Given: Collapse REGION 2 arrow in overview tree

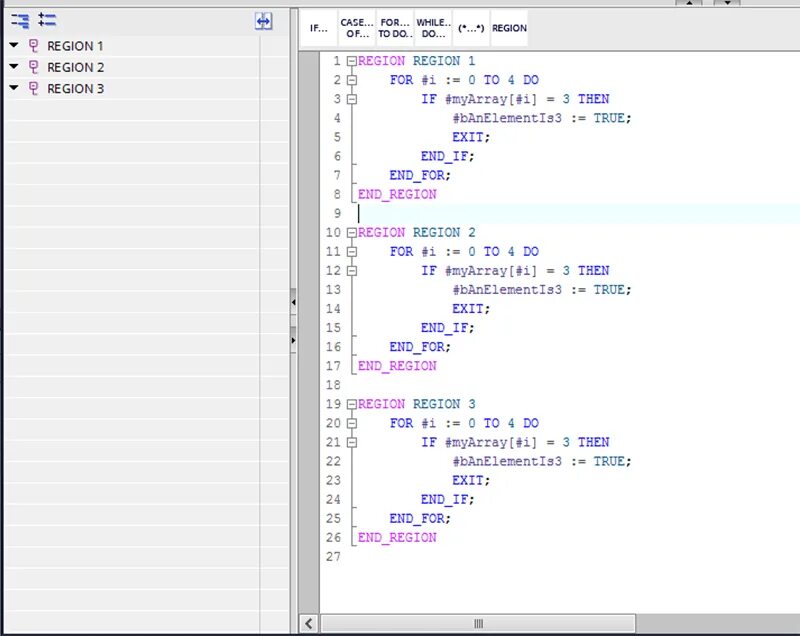Looking at the screenshot, I should coord(14,66).
